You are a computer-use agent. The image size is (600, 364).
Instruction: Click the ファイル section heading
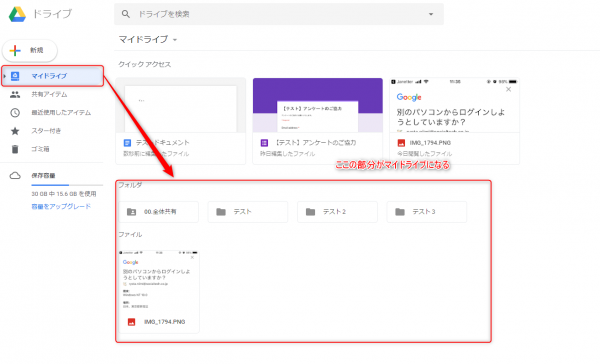click(x=130, y=234)
